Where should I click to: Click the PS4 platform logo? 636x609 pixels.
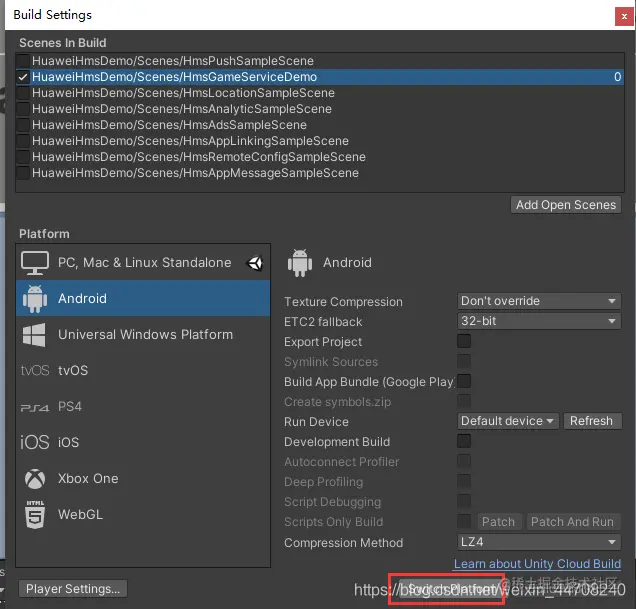pos(35,407)
